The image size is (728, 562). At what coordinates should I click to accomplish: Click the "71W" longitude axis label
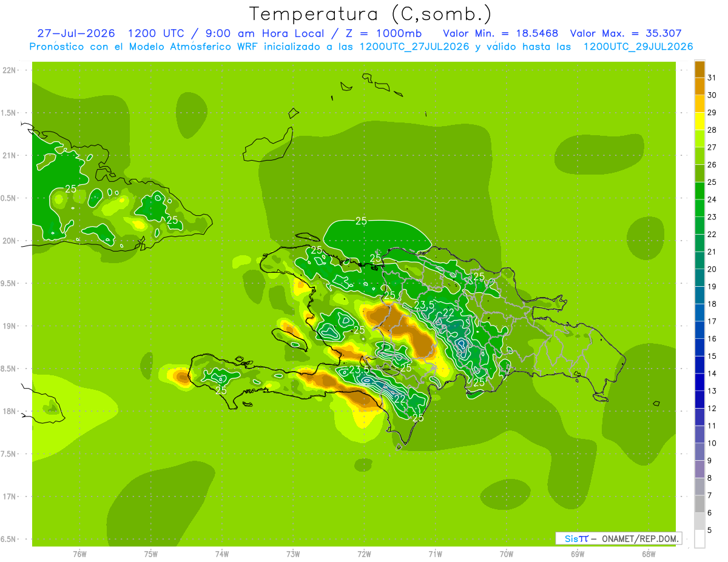coord(435,554)
